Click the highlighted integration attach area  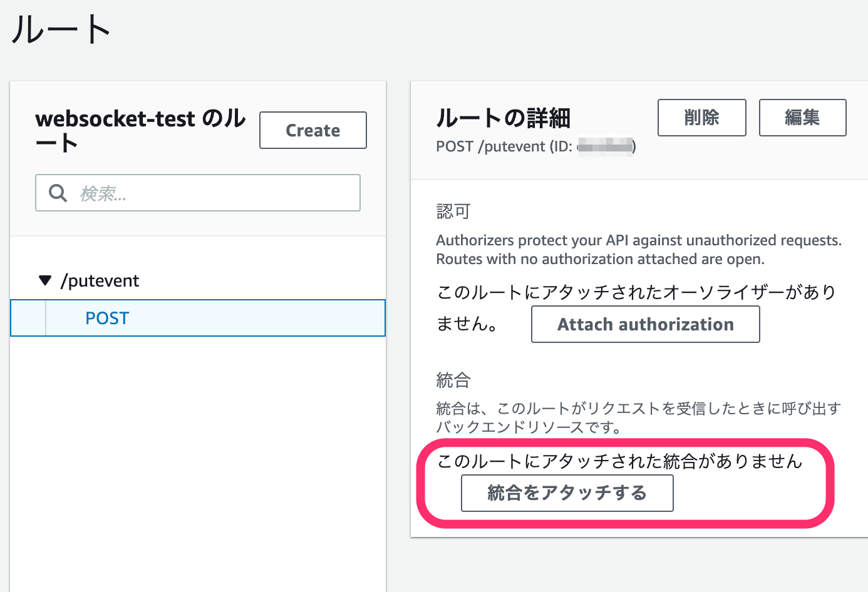[567, 493]
